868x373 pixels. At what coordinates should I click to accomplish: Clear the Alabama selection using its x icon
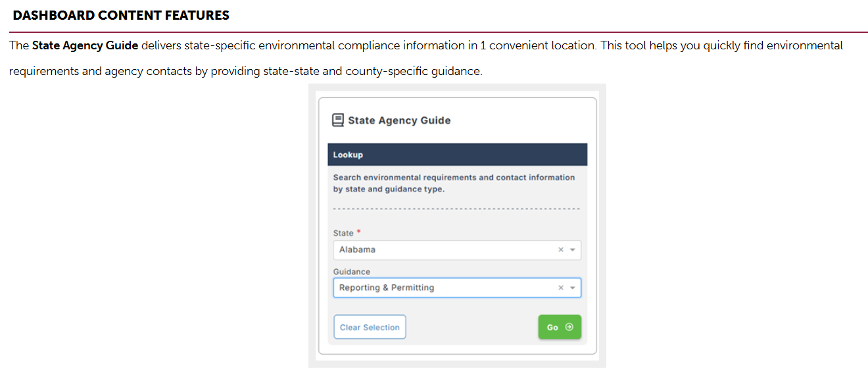(x=561, y=250)
